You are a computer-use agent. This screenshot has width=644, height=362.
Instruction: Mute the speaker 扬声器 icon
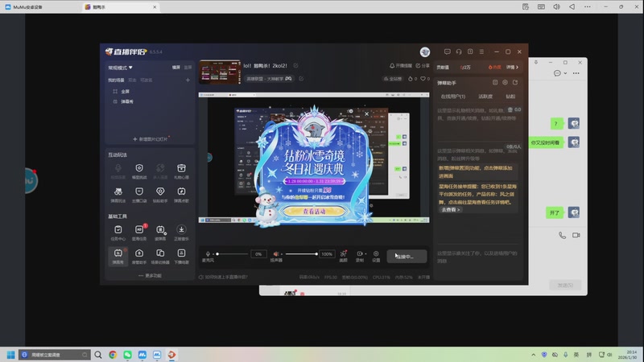pos(276,254)
